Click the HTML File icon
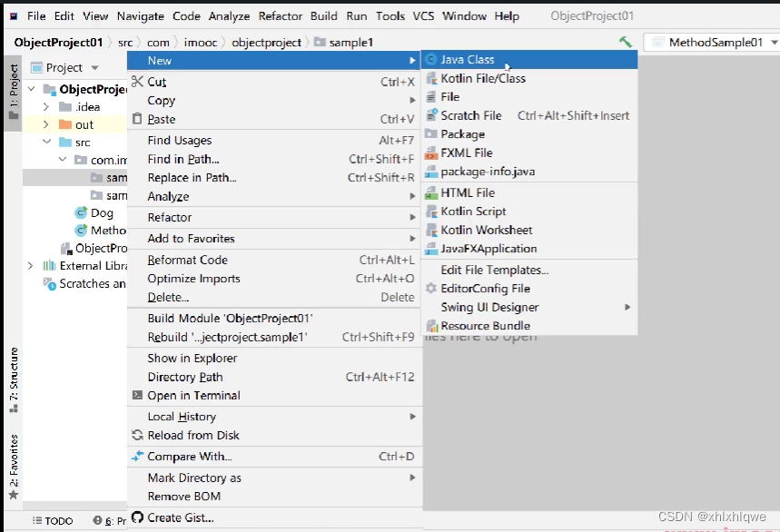The width and height of the screenshot is (780, 532). click(431, 192)
